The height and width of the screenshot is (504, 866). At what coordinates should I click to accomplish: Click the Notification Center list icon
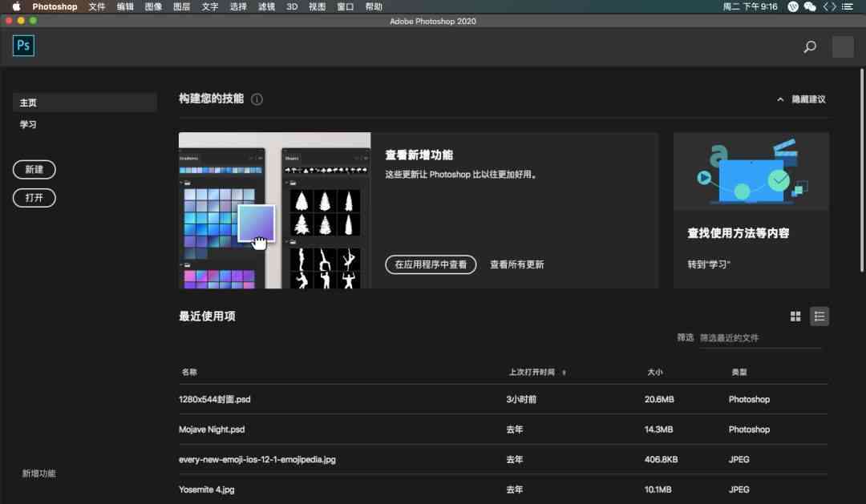coord(848,6)
